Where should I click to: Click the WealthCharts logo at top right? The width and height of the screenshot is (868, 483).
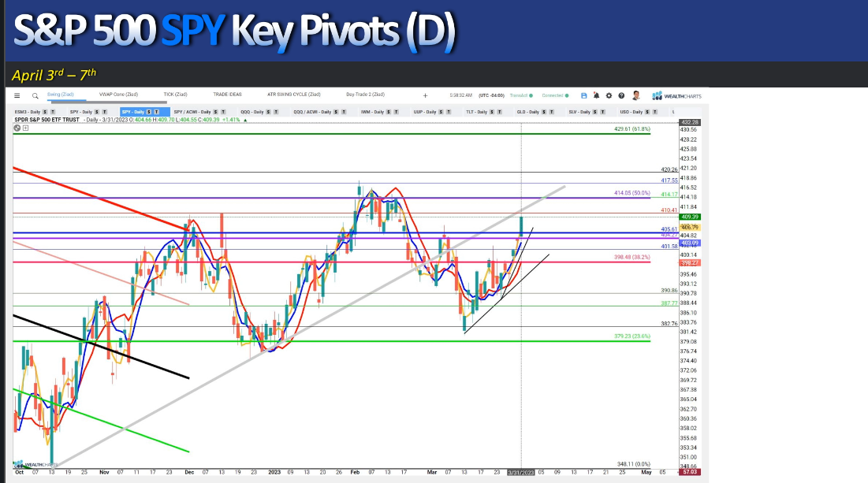click(x=676, y=95)
